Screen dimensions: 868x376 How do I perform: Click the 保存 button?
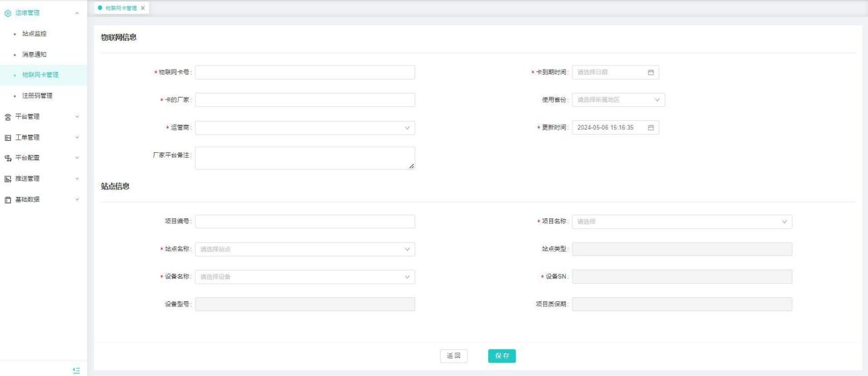pos(502,356)
